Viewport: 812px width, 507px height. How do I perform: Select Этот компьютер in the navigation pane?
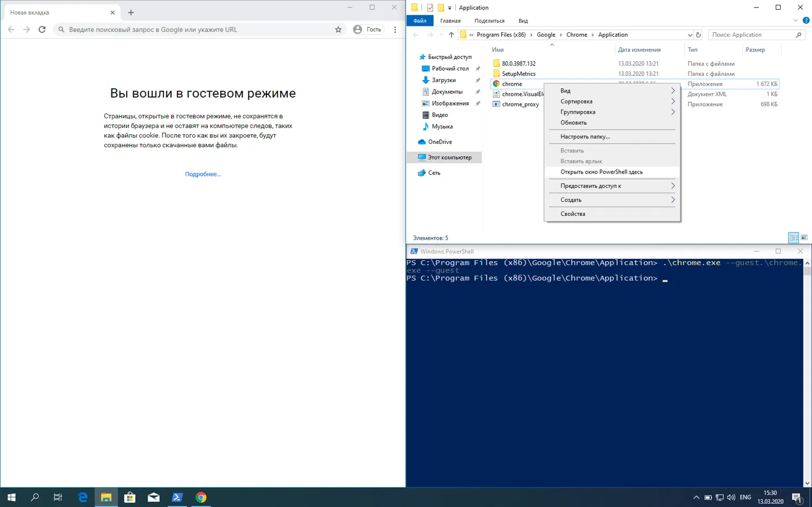point(449,157)
